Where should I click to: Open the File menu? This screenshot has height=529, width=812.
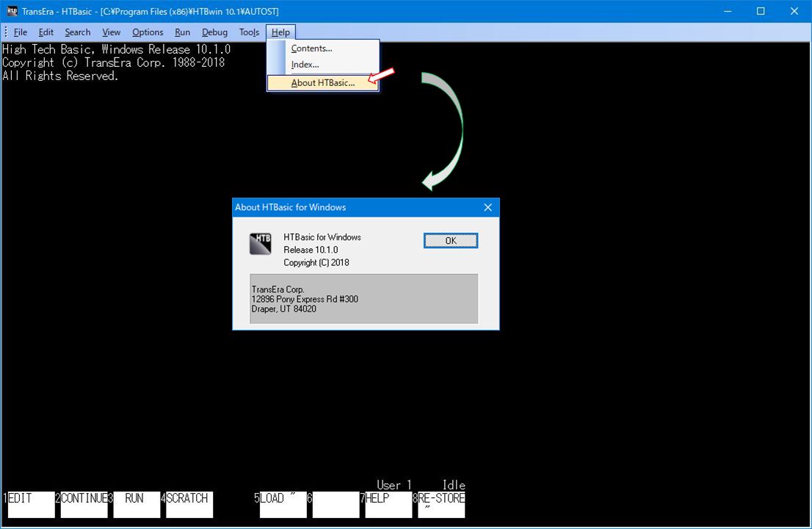[x=21, y=32]
